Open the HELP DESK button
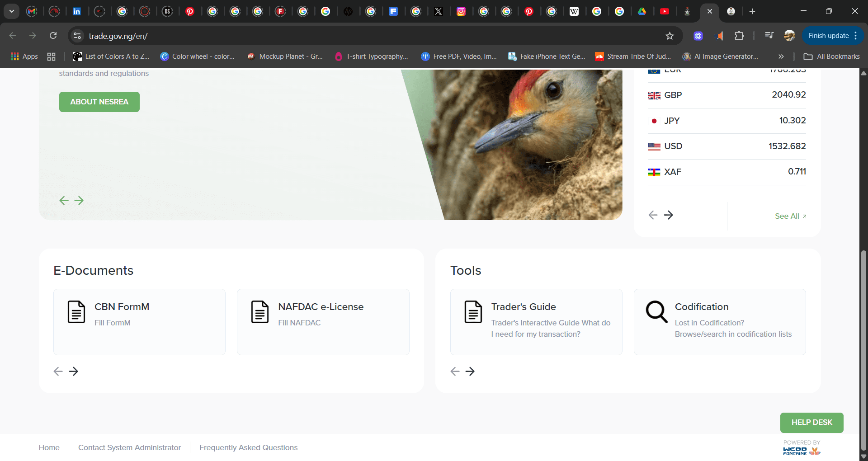This screenshot has height=461, width=868. point(811,423)
